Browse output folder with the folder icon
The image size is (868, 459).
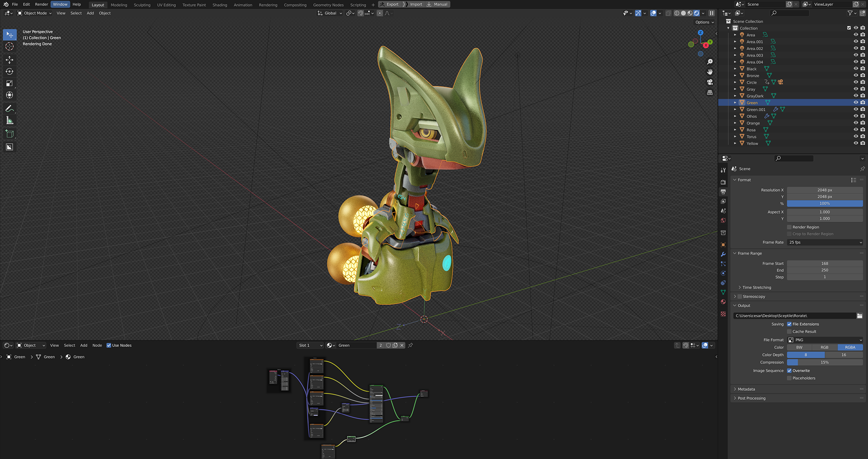point(860,316)
